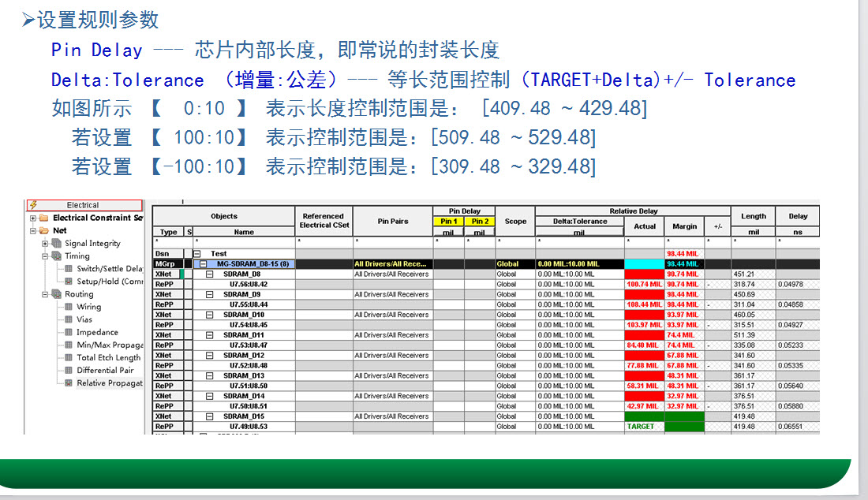Select the Timing workbook icon

coord(57,256)
